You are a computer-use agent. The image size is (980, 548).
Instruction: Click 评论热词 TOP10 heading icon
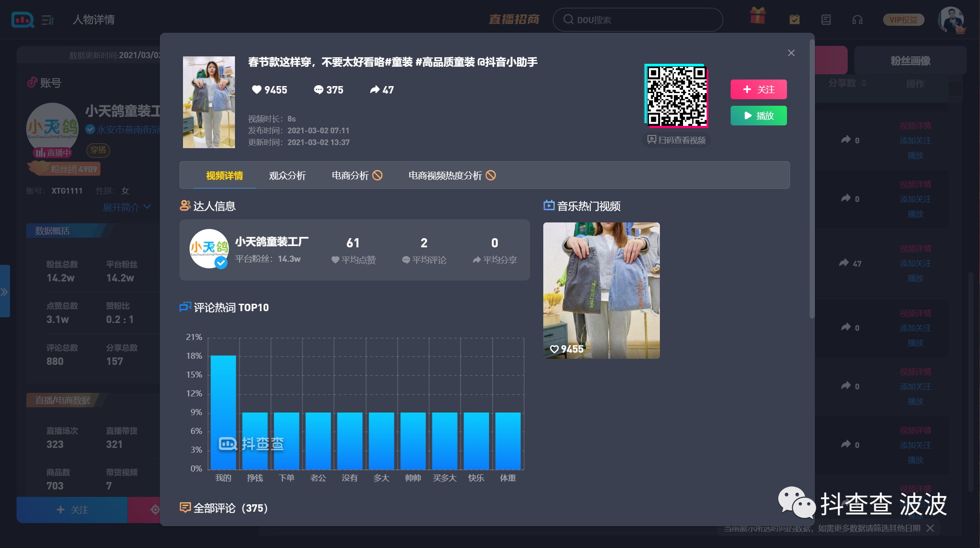click(185, 307)
